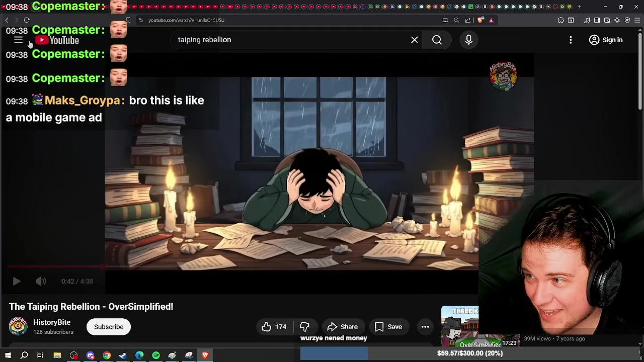644x362 pixels.
Task: Open the zoom magnifier in the address bar
Action: [456, 20]
